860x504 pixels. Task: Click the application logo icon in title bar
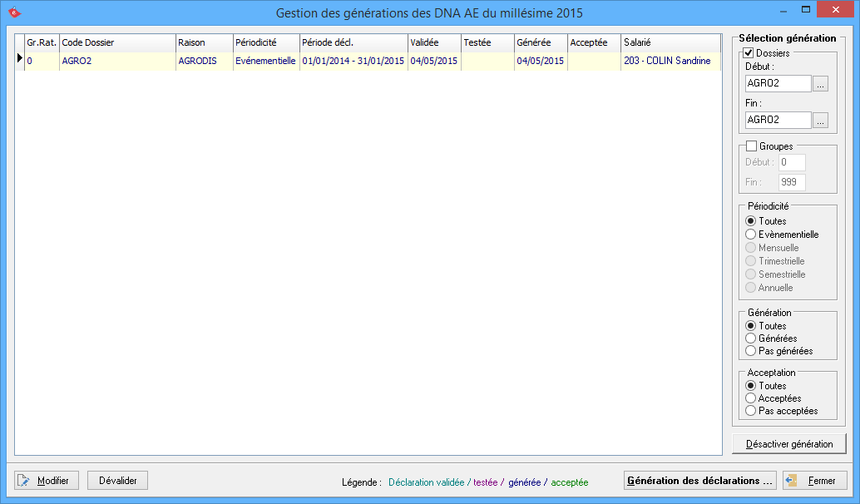(14, 12)
